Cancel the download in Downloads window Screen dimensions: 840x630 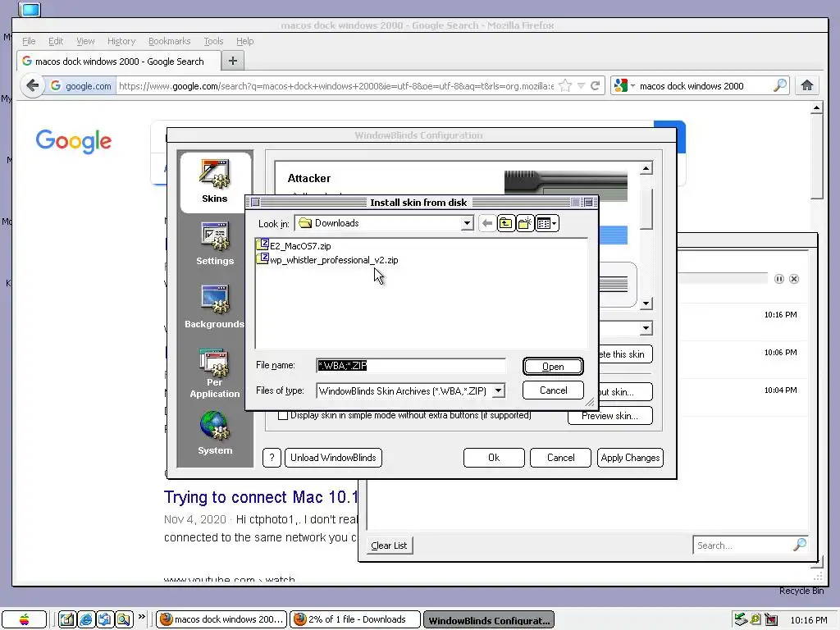click(794, 279)
